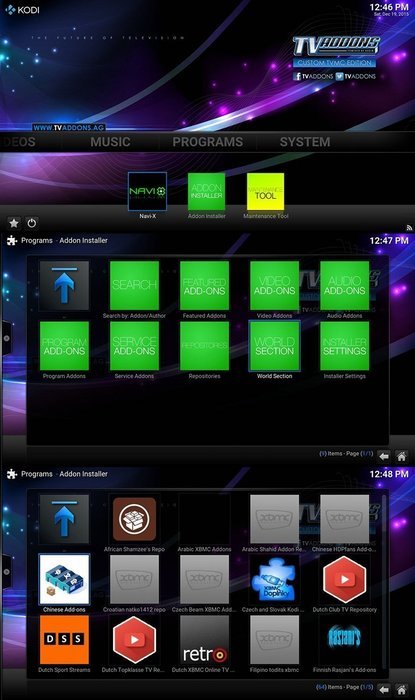Click the power shutdown icon
This screenshot has width=415, height=700.
(31, 223)
